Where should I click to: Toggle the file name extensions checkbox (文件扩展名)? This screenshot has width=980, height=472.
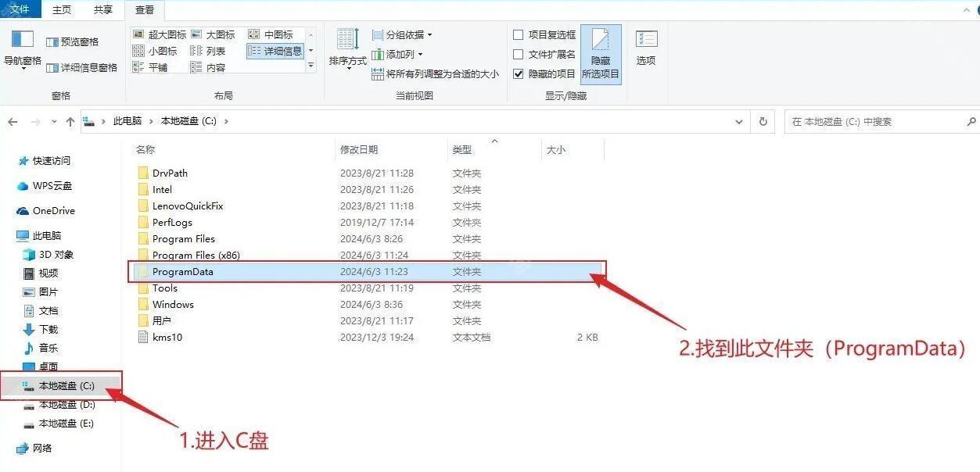pos(518,54)
